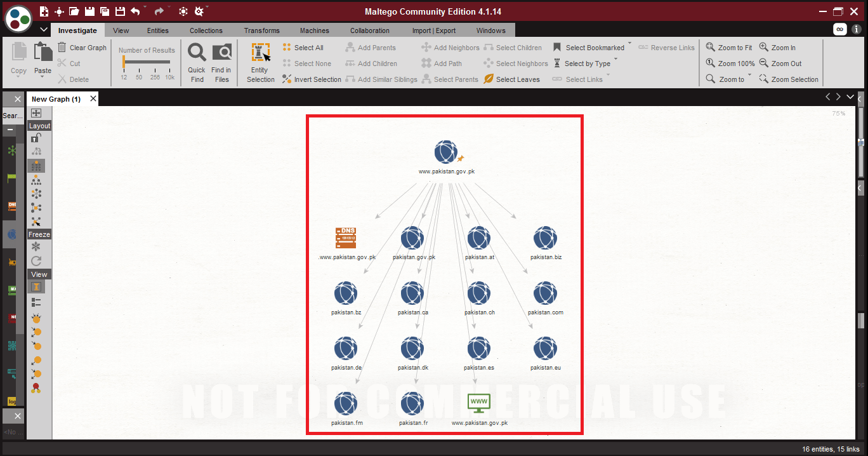Activate the Entity Selection tool
This screenshot has width=868, height=456.
coord(261,63)
